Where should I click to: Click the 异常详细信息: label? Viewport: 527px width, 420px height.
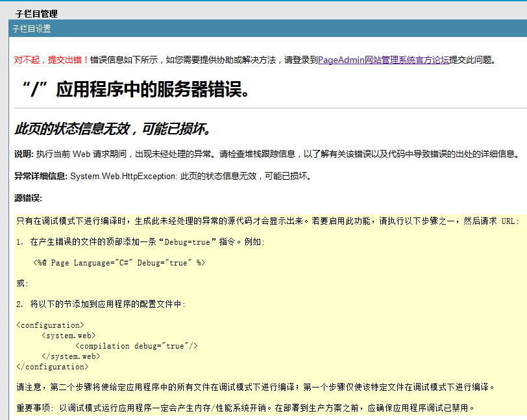(41, 176)
